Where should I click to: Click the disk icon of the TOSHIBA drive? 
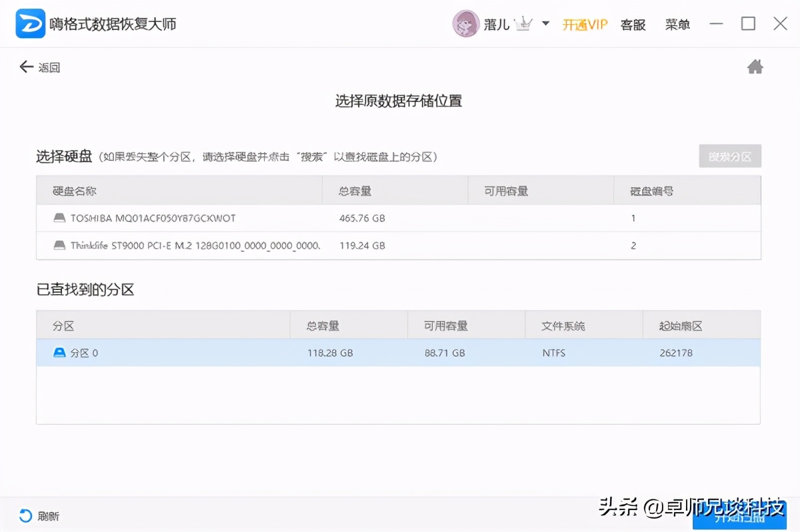[x=59, y=218]
